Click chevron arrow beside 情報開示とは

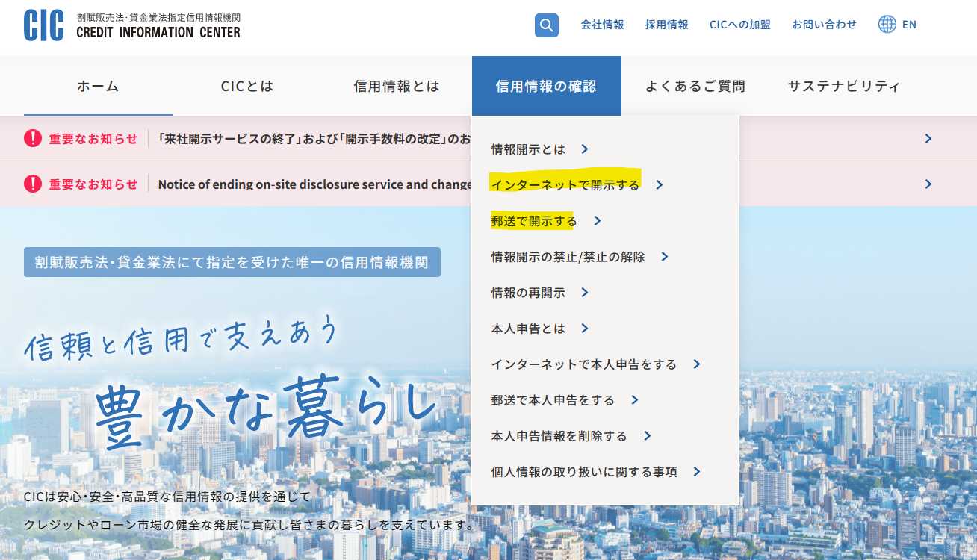click(x=585, y=149)
